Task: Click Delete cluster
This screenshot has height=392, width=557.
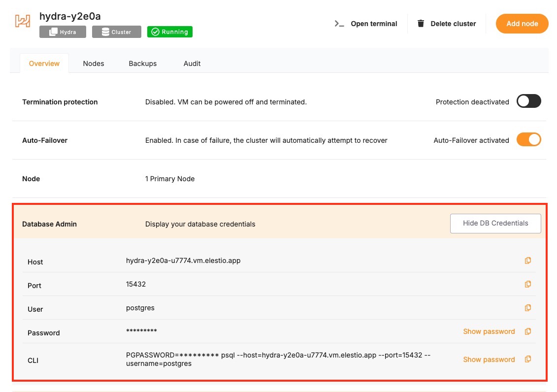Action: click(x=447, y=24)
